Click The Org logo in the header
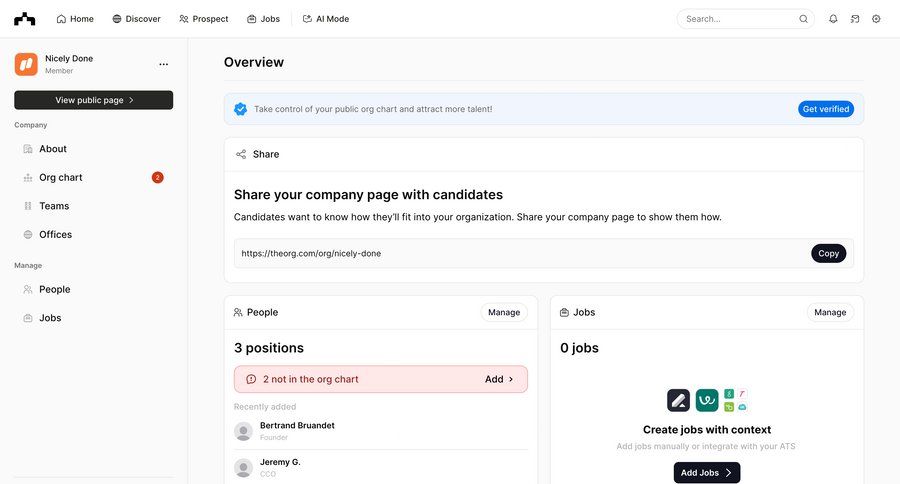 coord(25,19)
